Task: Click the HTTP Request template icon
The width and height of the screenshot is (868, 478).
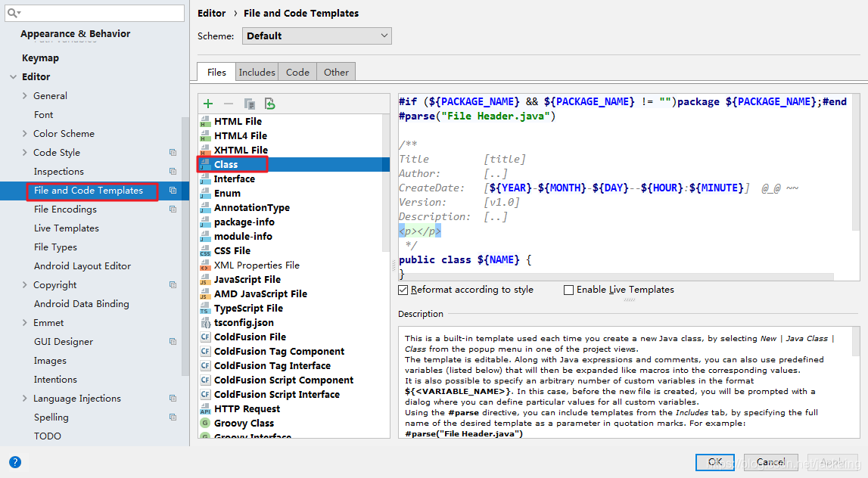Action: tap(205, 409)
